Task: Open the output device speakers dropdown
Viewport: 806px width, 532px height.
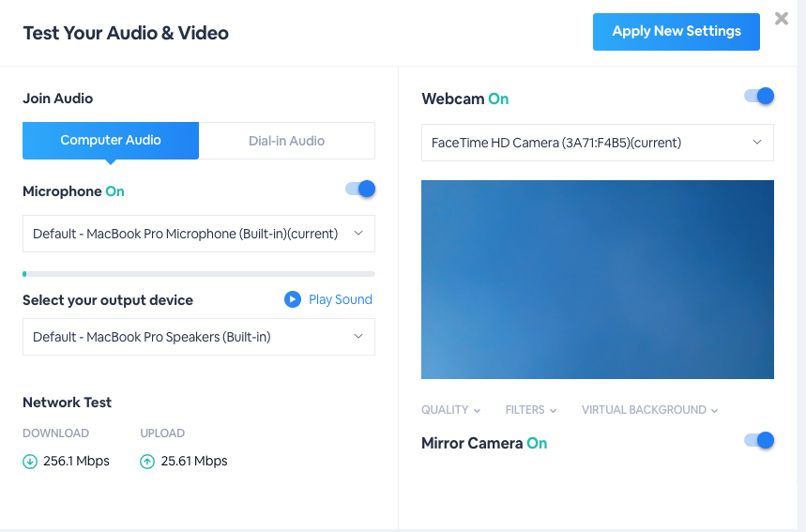Action: point(199,337)
